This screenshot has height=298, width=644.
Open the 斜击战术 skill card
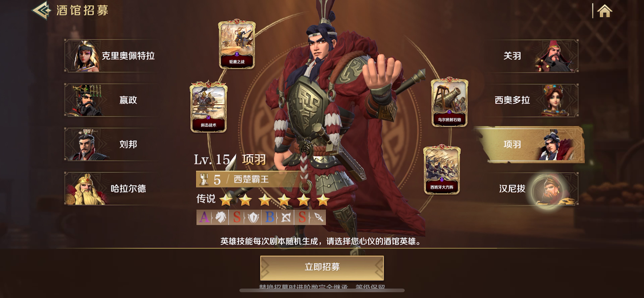point(209,107)
